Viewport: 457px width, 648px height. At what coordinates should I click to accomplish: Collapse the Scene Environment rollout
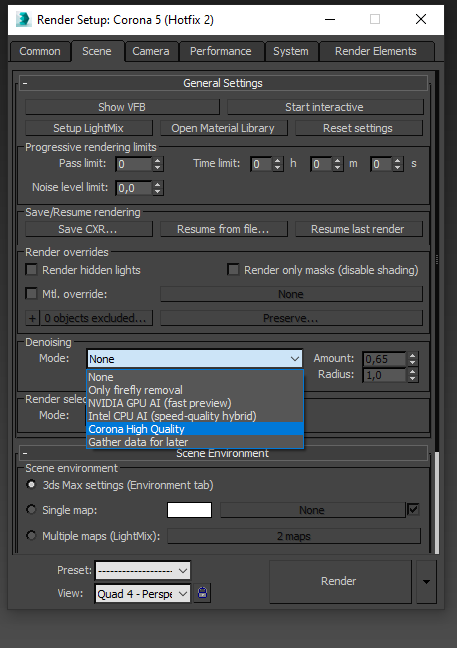pos(25,453)
